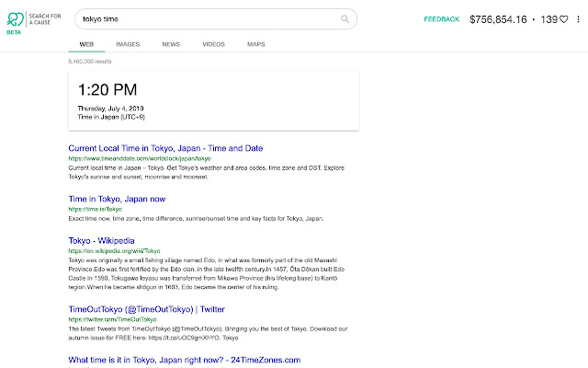Open the timeanddate.com URL link
The width and height of the screenshot is (588, 368).
click(132, 158)
